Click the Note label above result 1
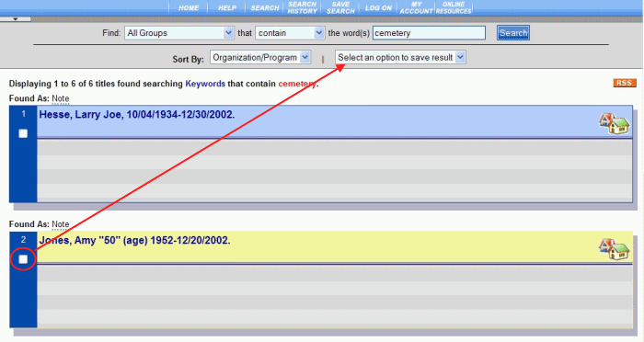 coord(61,98)
